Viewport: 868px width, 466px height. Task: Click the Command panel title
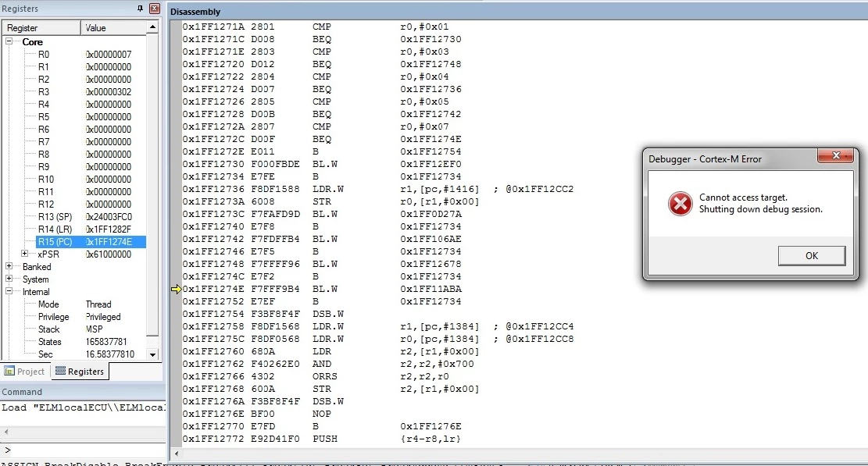click(22, 392)
